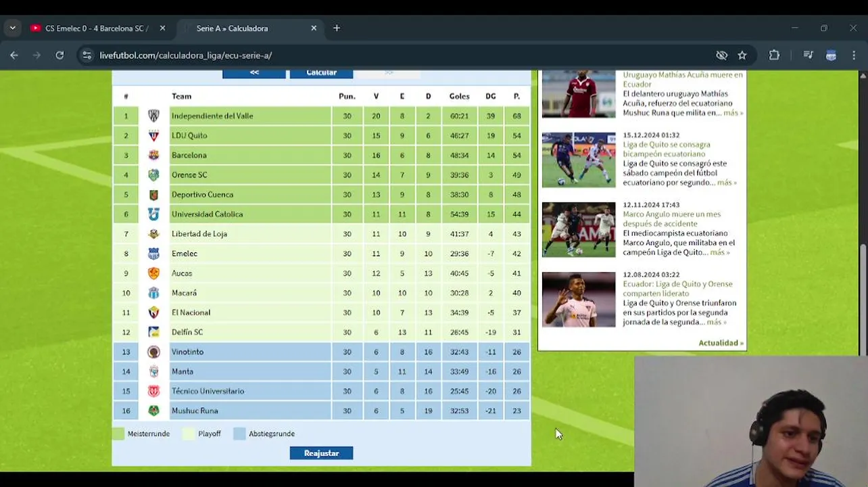Click 'más »' under Marco Angulo article
868x487 pixels.
click(x=720, y=252)
